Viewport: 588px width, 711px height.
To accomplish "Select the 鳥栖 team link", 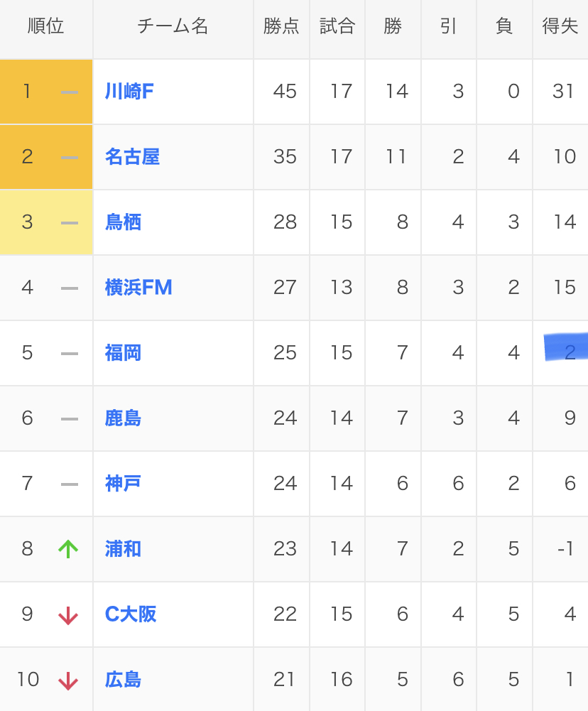I will [123, 222].
